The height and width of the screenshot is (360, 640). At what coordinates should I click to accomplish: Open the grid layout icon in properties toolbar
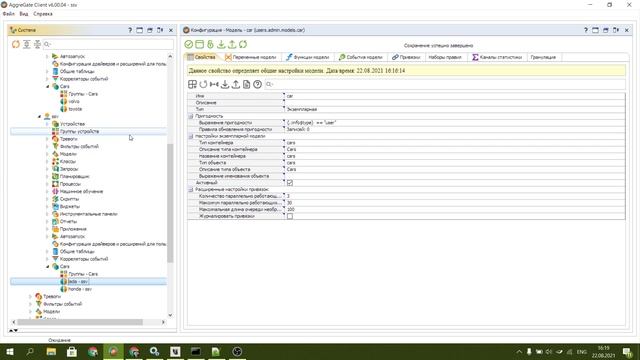tap(192, 84)
